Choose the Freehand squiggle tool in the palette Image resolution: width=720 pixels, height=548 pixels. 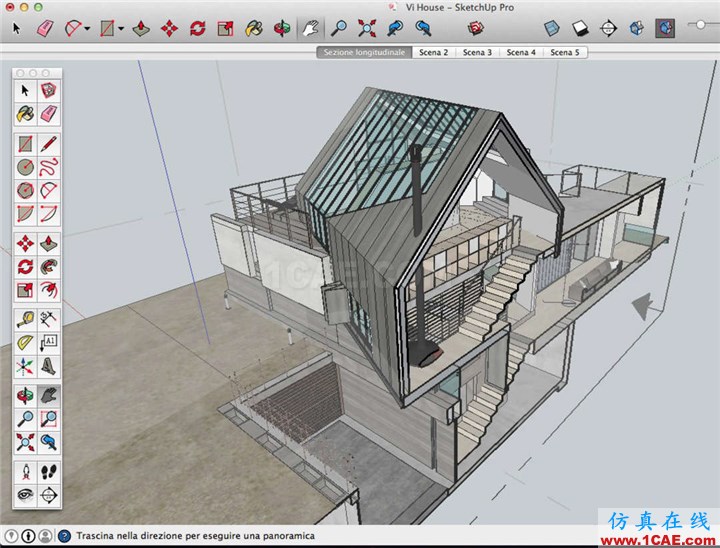click(49, 167)
